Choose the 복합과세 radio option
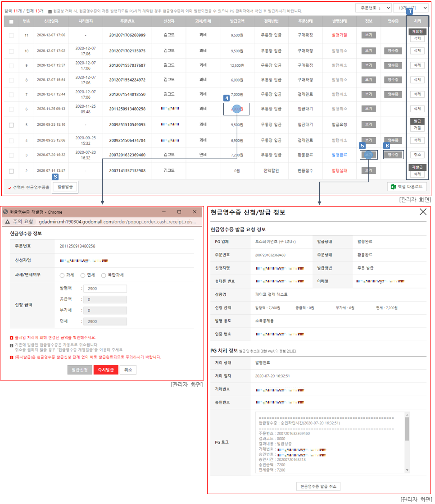The image size is (435, 504). (x=104, y=275)
